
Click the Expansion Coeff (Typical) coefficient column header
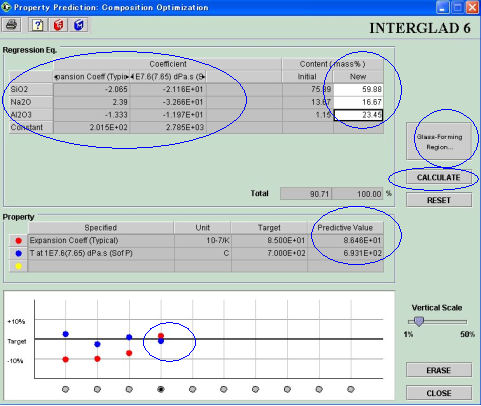(92, 77)
